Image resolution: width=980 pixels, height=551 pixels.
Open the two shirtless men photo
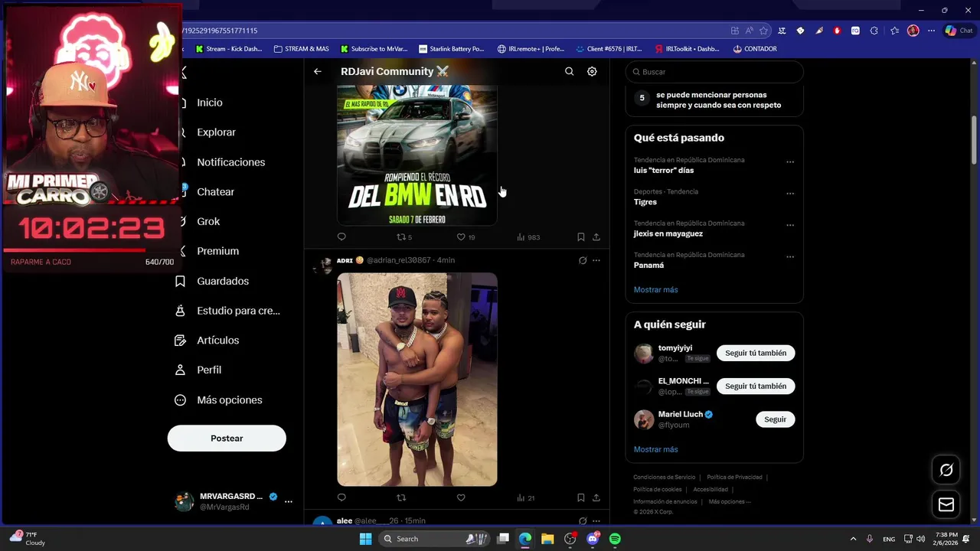[417, 380]
